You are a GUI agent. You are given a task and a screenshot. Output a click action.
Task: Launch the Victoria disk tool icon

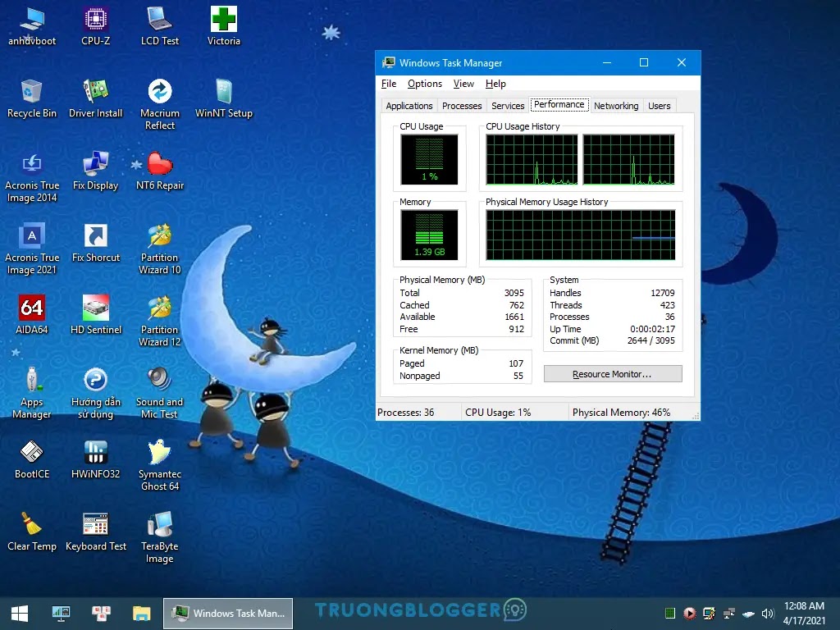point(223,27)
